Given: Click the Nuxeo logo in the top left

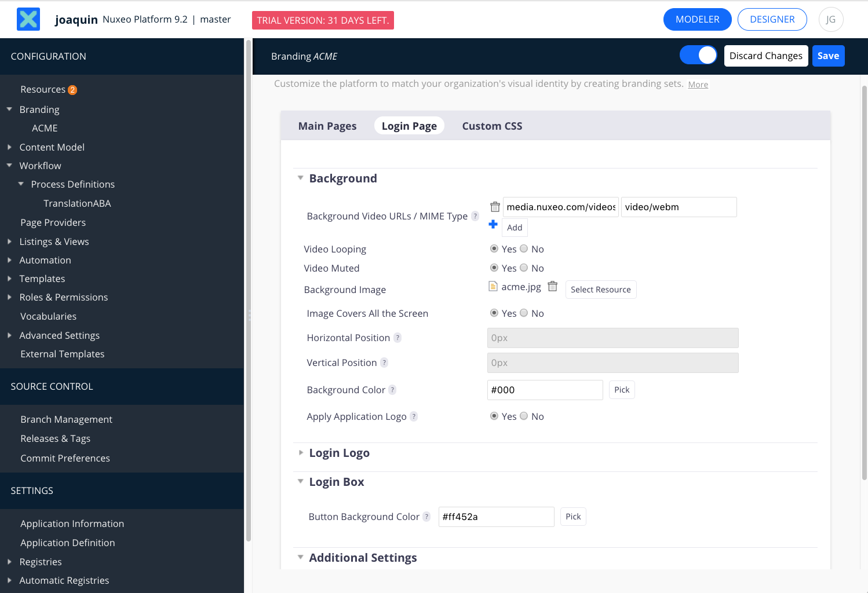Looking at the screenshot, I should 28,19.
